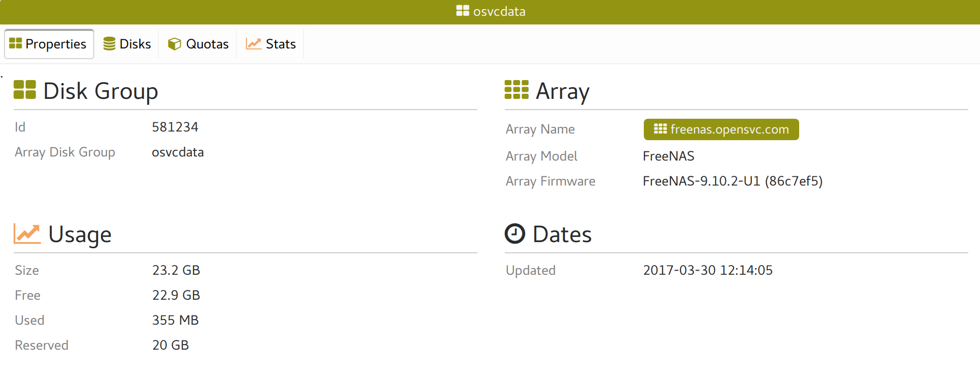Click the Array Name label
Screen dimensions: 980x368
[x=540, y=129]
